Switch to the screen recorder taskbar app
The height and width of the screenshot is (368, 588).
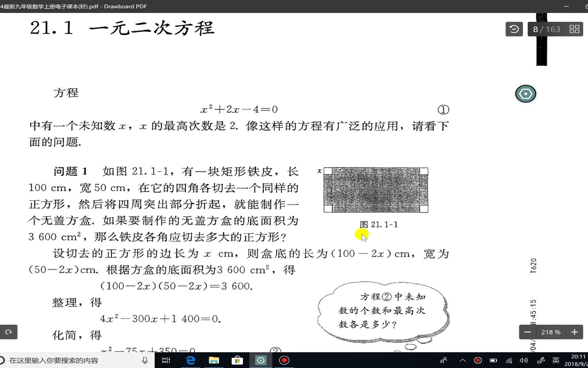[284, 360]
